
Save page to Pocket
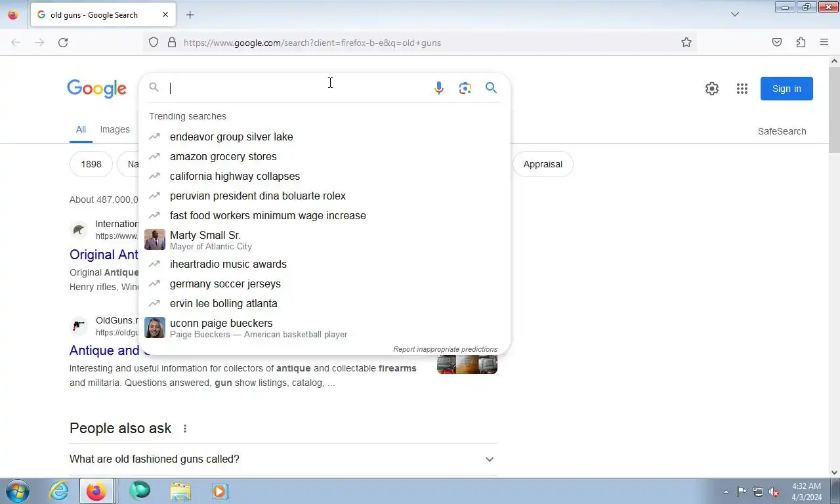[777, 43]
